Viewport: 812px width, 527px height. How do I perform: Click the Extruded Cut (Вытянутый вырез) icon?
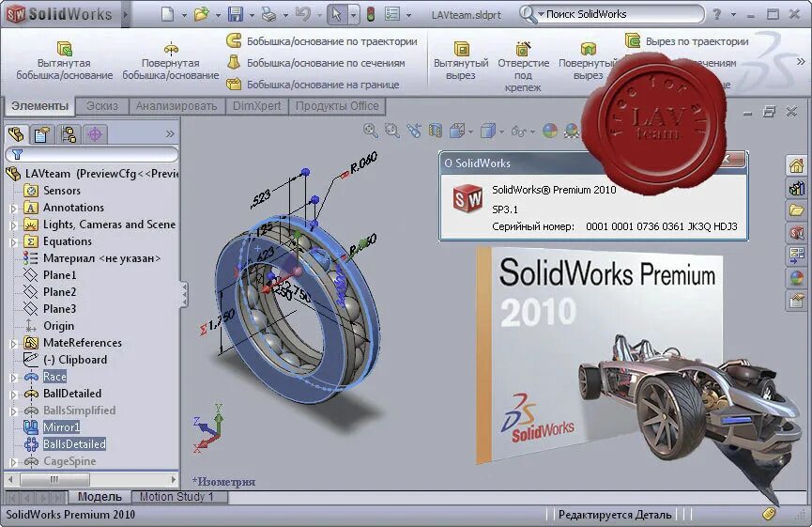461,49
